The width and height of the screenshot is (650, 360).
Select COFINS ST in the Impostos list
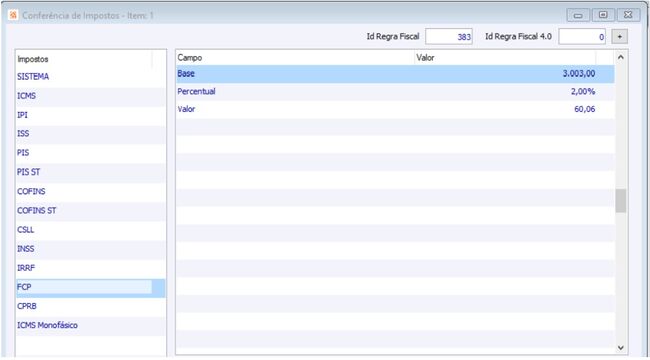coord(90,211)
